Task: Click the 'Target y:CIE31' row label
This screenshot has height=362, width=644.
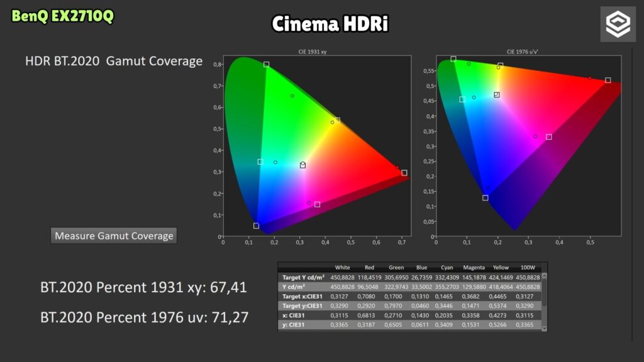Action: [x=302, y=306]
